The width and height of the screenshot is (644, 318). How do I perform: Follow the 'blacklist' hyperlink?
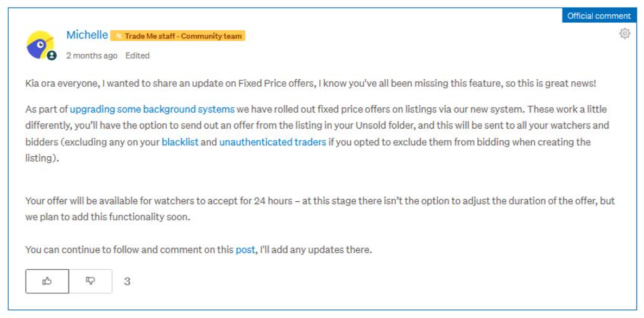(180, 142)
